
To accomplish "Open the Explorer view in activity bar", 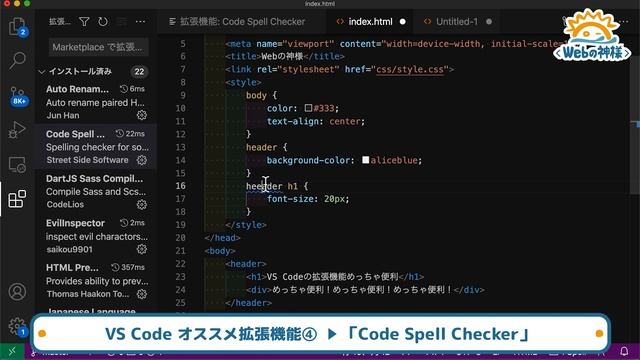I will pos(17,27).
